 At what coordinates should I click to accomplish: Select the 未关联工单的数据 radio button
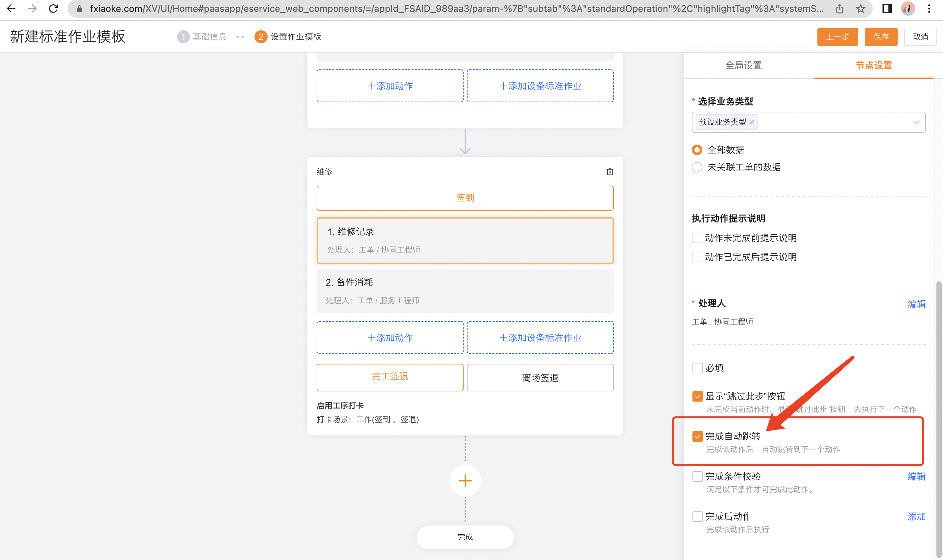697,167
